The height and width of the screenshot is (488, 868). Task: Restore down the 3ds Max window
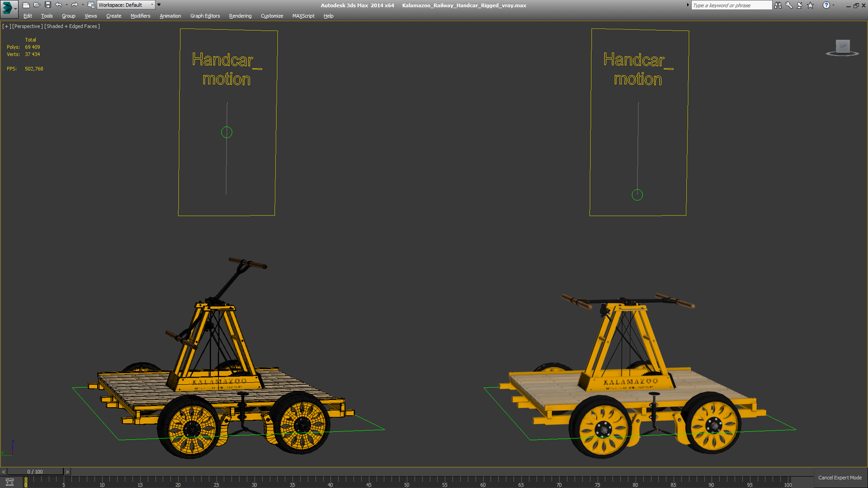tap(856, 5)
